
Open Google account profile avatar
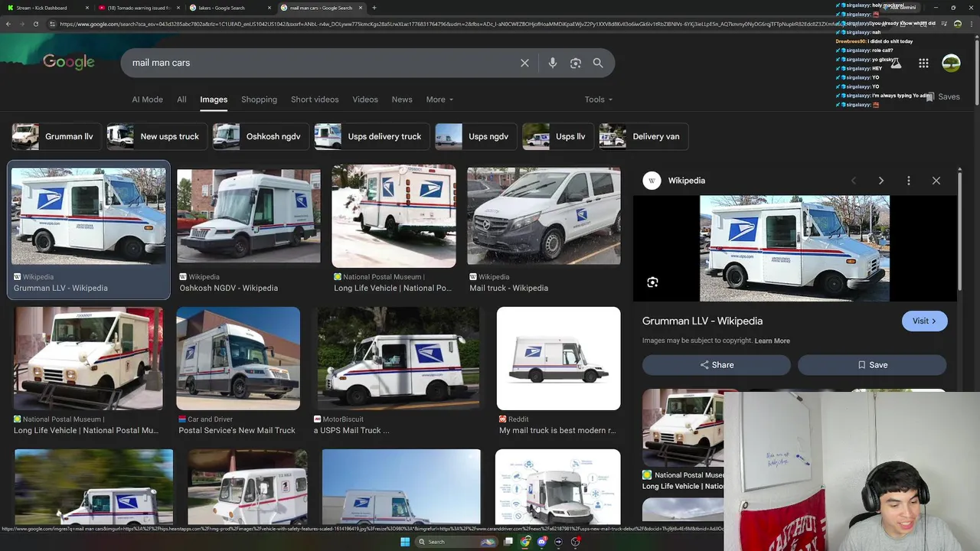click(951, 64)
